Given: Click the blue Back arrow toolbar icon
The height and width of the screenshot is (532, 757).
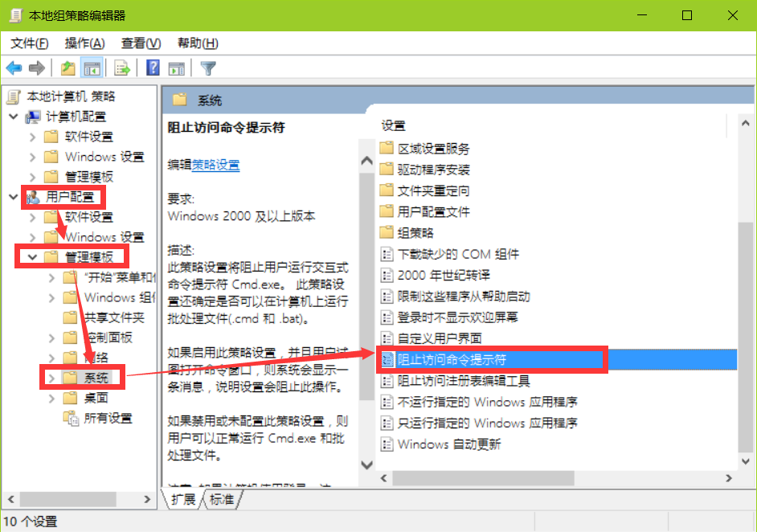Looking at the screenshot, I should point(14,68).
